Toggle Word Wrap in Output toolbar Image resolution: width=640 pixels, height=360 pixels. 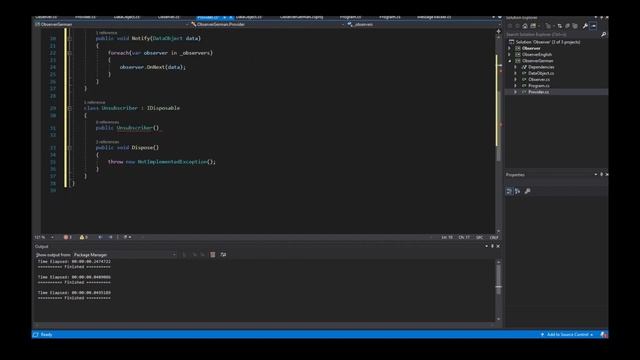pos(223,255)
